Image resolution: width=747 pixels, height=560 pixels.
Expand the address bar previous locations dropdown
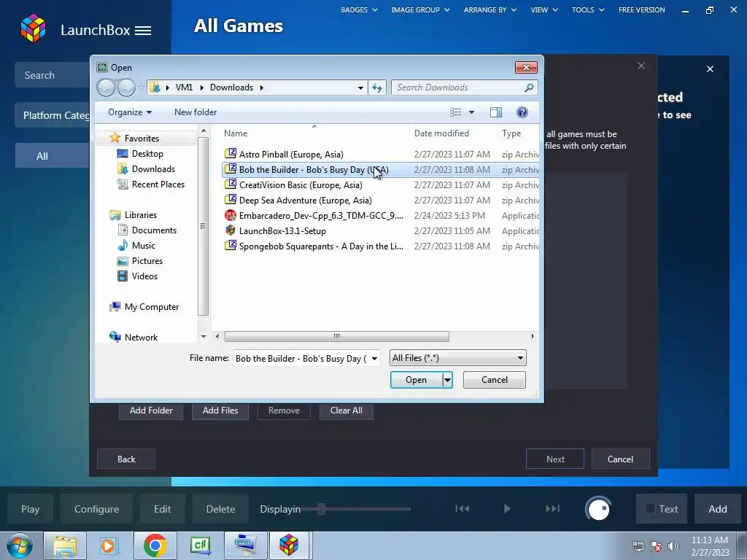(360, 87)
